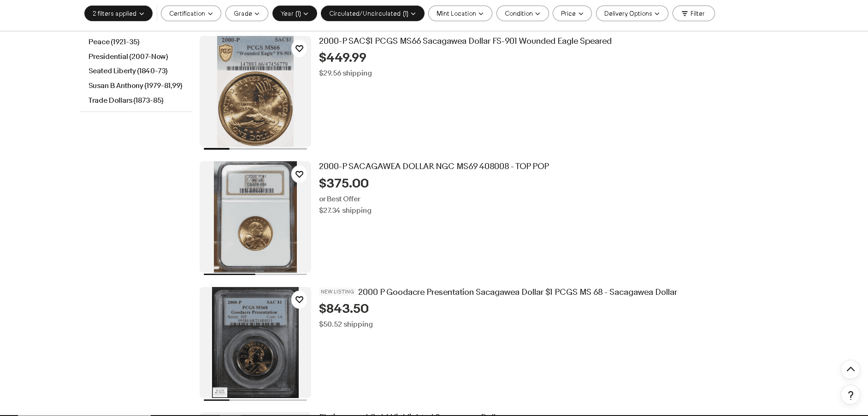Toggle the 2 filters applied selector
The width and height of the screenshot is (868, 416).
tap(118, 13)
